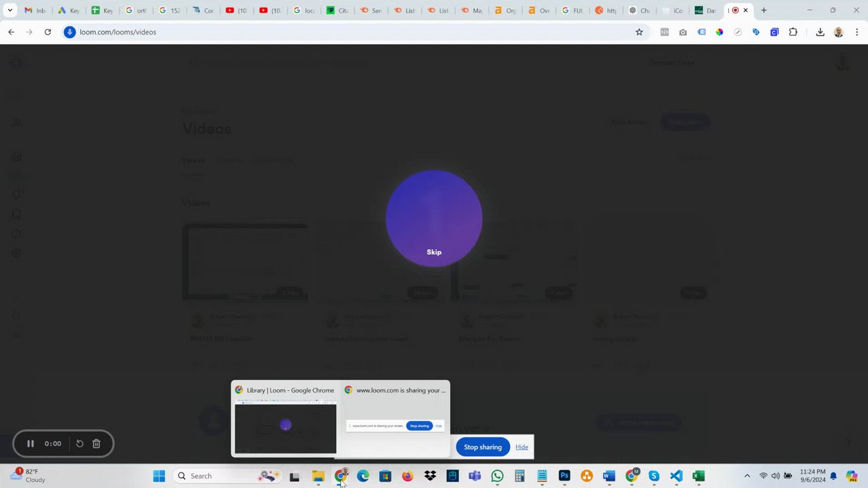Switch to the first YouTube tab
This screenshot has width=868, height=488.
pyautogui.click(x=236, y=11)
